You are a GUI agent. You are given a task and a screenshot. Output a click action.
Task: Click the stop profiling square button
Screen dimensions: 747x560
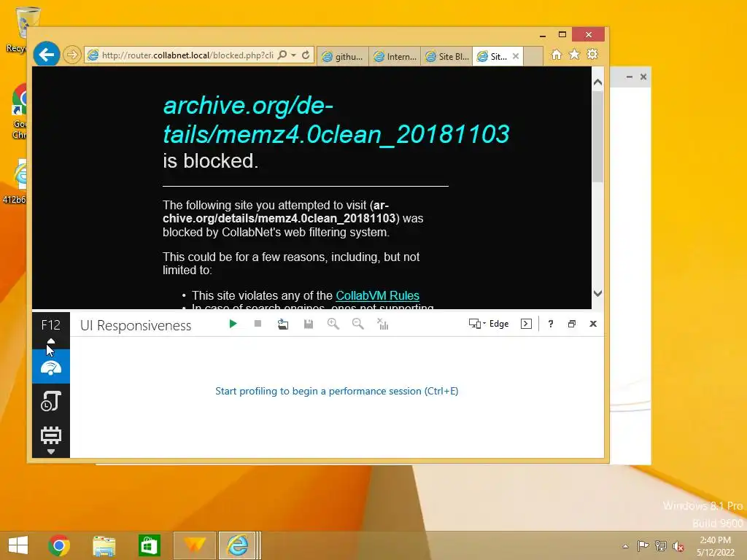(258, 324)
